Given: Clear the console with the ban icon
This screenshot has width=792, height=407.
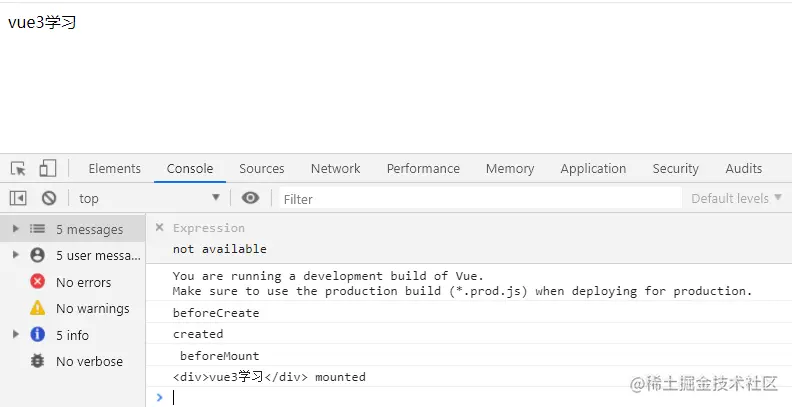Looking at the screenshot, I should coord(48,198).
